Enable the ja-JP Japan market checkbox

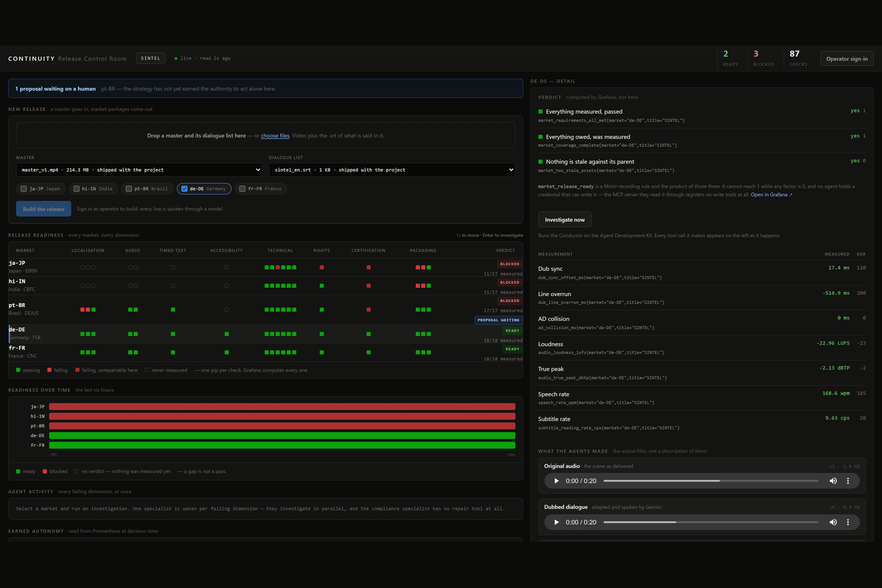pyautogui.click(x=24, y=189)
